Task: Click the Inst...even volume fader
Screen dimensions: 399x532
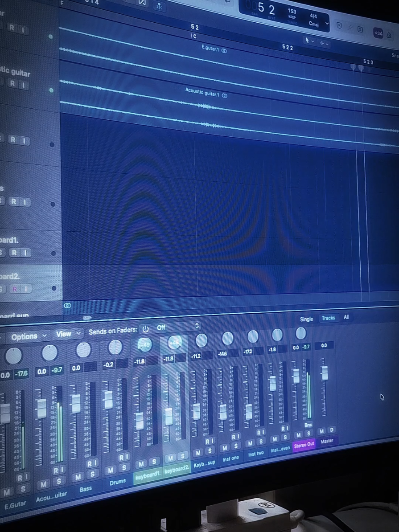Action: [x=272, y=383]
